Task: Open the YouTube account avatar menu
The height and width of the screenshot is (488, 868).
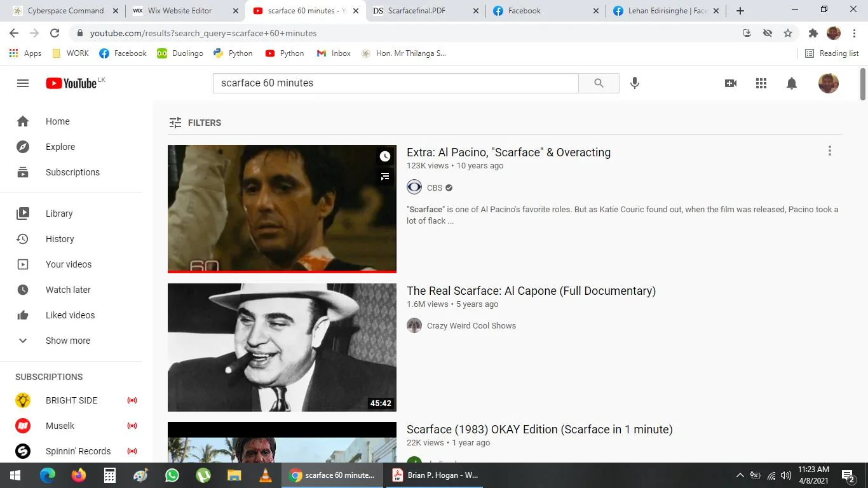Action: (x=829, y=83)
